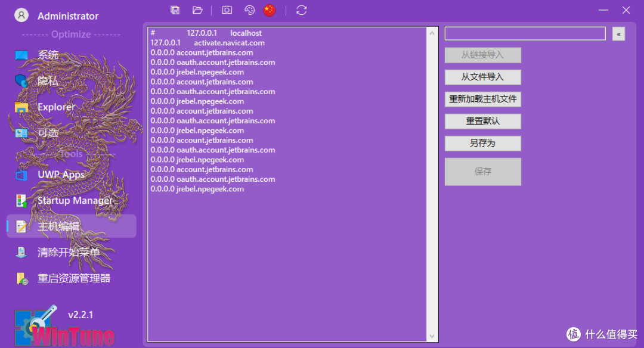
Task: Click the Chinese flag language icon
Action: (270, 10)
